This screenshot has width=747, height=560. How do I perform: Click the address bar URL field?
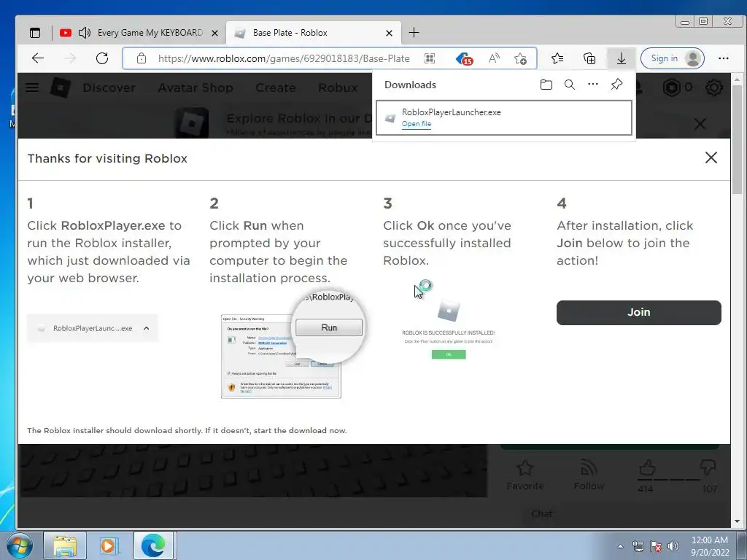pos(284,58)
